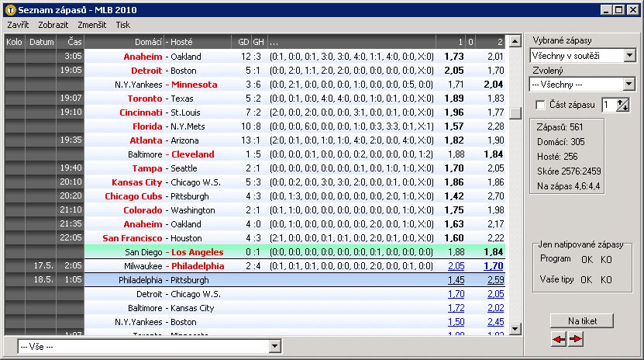Image resolution: width=644 pixels, height=360 pixels.
Task: Click odds 2,05 for Milwaukee - Philadelphia
Action: 456,266
